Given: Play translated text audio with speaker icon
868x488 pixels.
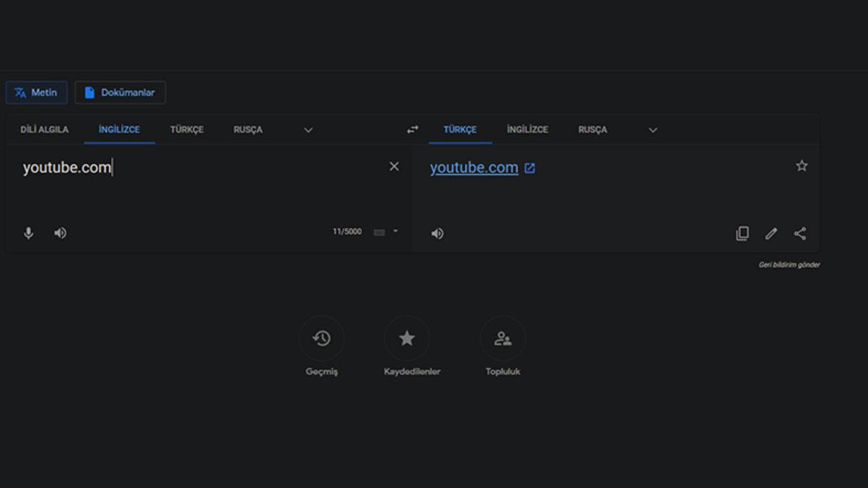Looking at the screenshot, I should pos(438,234).
